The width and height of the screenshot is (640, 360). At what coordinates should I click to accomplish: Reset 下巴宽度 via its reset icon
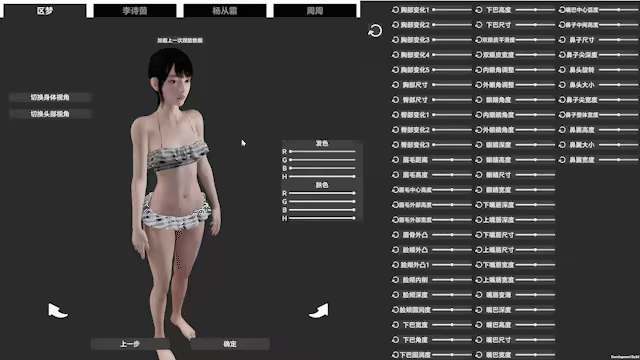tap(395, 325)
